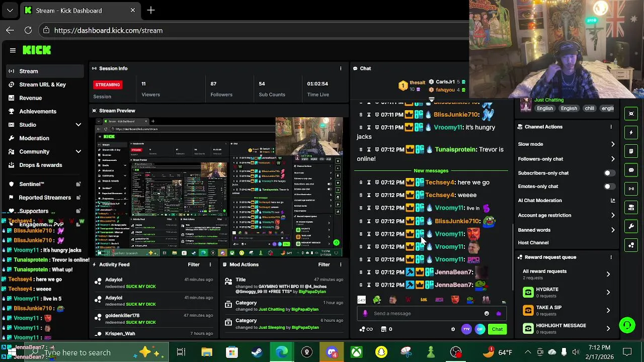Click the 'chill' stream tag
The width and height of the screenshot is (644, 362).
[x=589, y=109]
